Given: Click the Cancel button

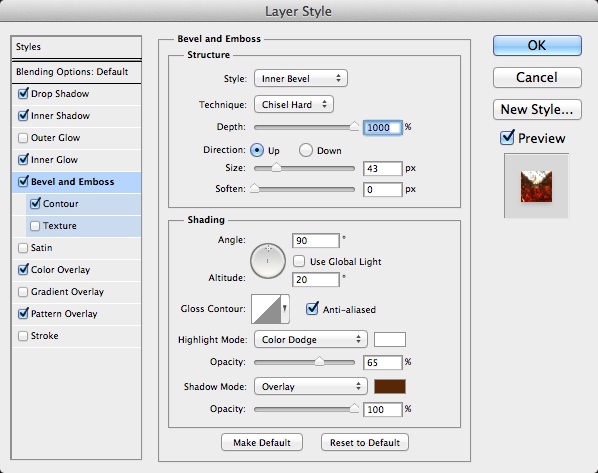Looking at the screenshot, I should [x=537, y=77].
